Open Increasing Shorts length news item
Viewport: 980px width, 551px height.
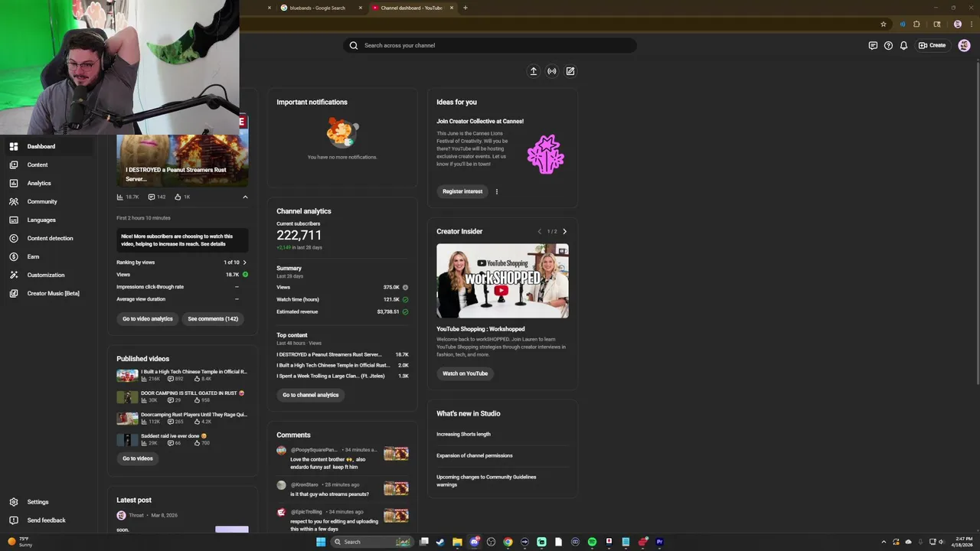pyautogui.click(x=463, y=434)
